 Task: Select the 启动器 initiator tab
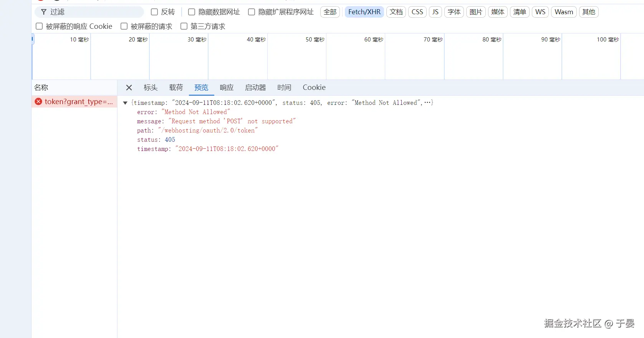(x=255, y=88)
